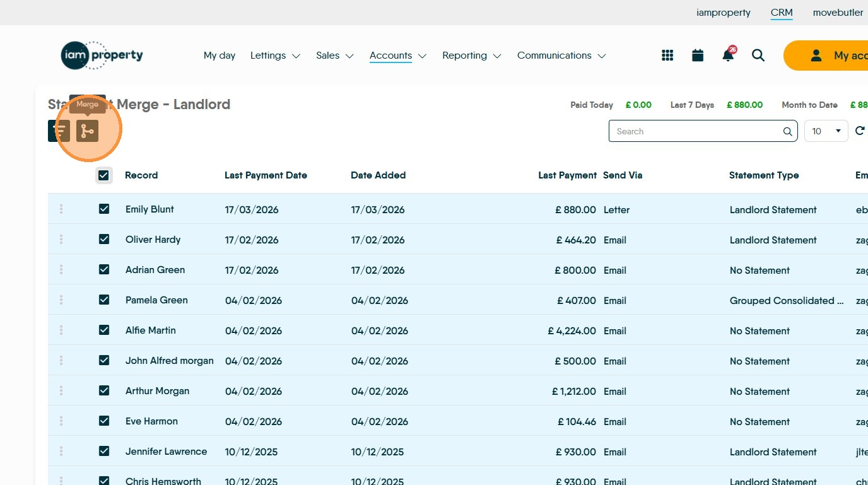Screen dimensions: 868x485
Task: Uncheck Adrian Green's row checkbox
Action: [104, 269]
